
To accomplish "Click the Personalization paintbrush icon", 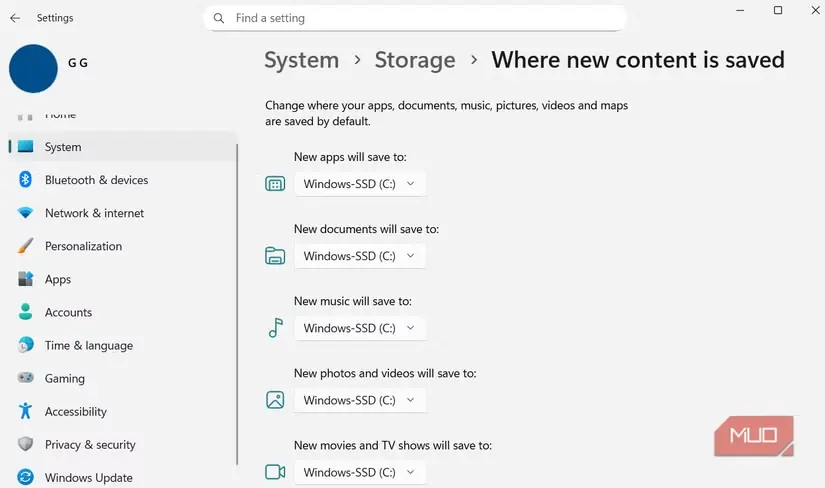I will (25, 246).
